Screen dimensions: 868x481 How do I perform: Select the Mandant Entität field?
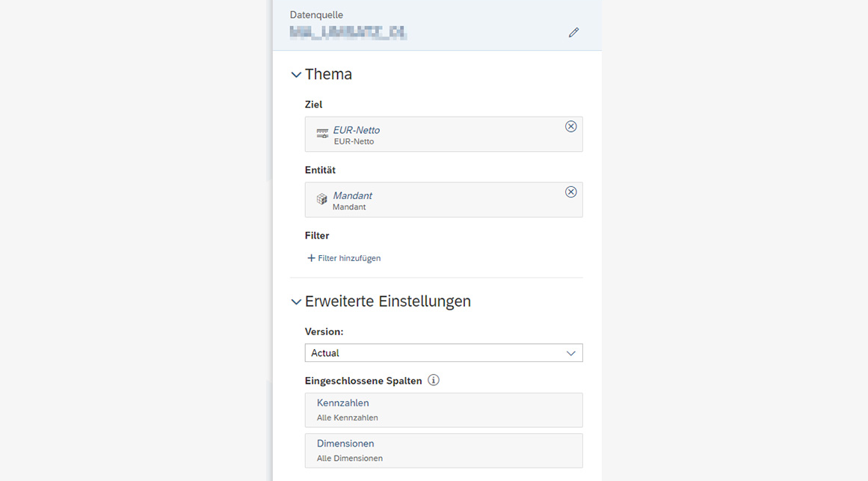coord(443,200)
